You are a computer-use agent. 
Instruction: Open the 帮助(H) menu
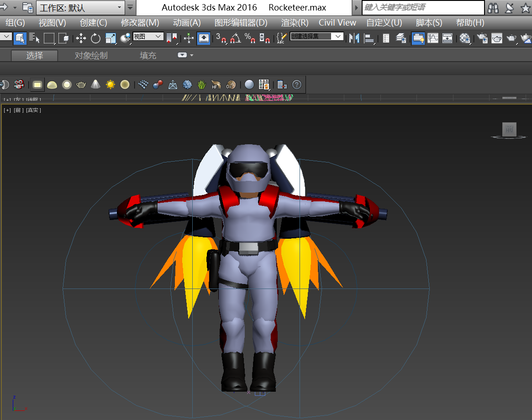[470, 23]
